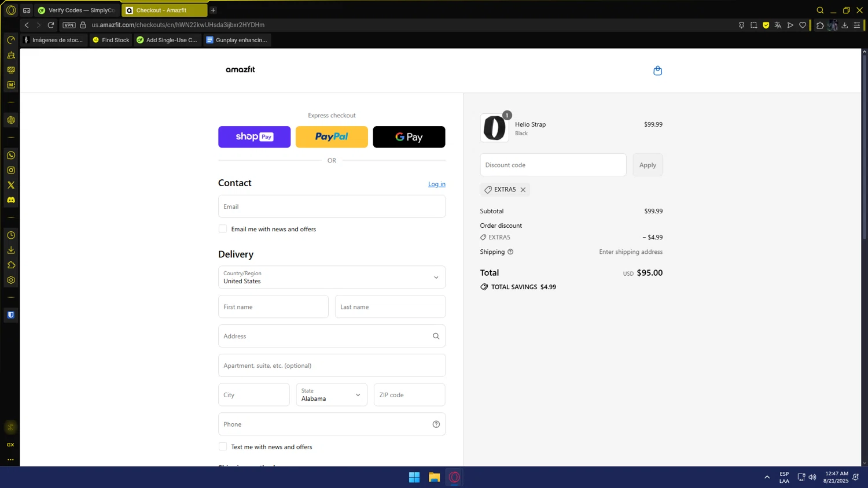Click the site security lock icon
This screenshot has width=868, height=488.
point(83,25)
